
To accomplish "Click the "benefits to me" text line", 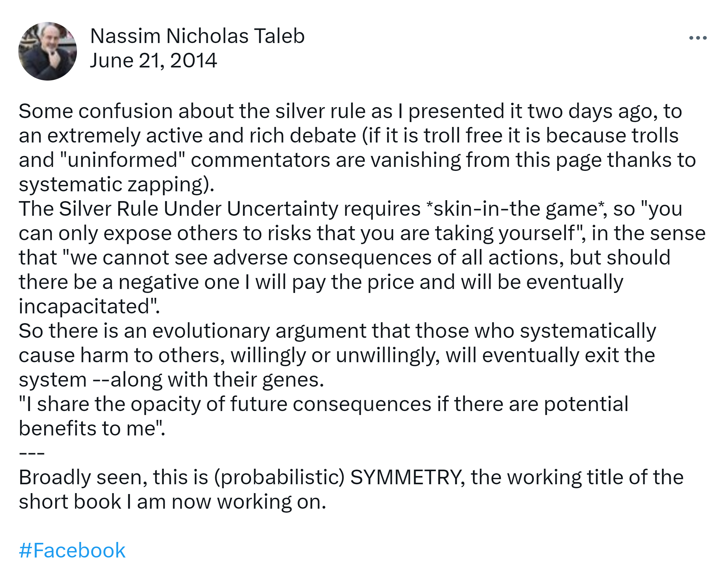I will 92,428.
